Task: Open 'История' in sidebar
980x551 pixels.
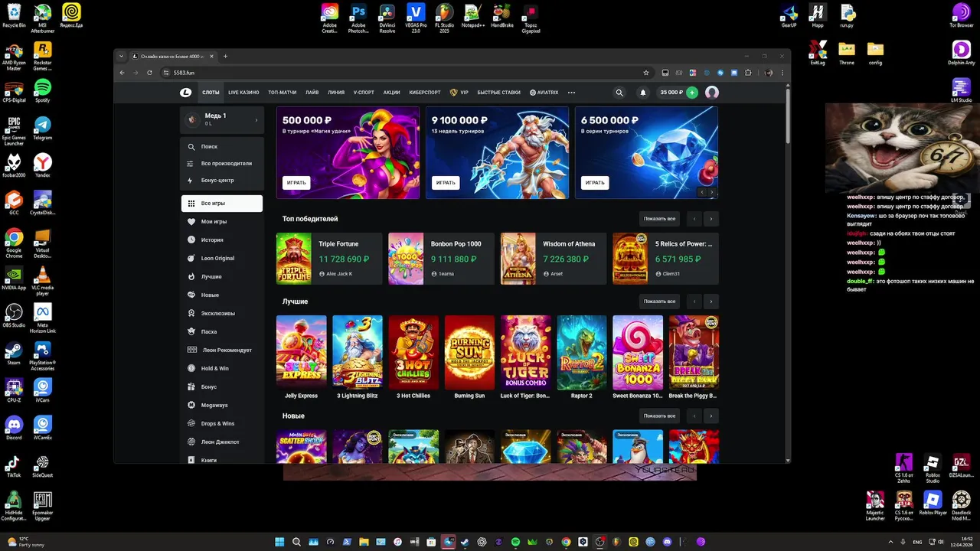Action: pos(222,240)
